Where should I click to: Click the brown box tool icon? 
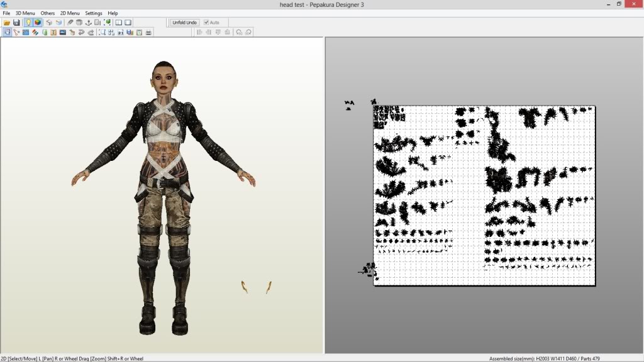click(x=72, y=33)
